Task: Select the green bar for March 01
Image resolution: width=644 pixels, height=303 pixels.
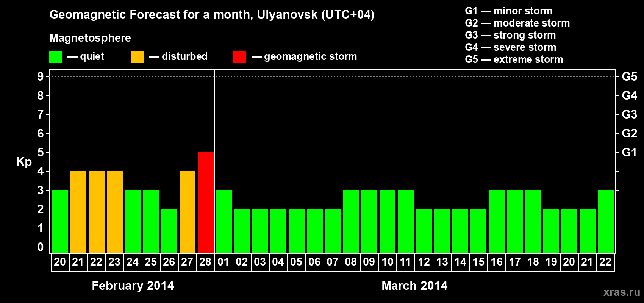Action: pyautogui.click(x=224, y=221)
